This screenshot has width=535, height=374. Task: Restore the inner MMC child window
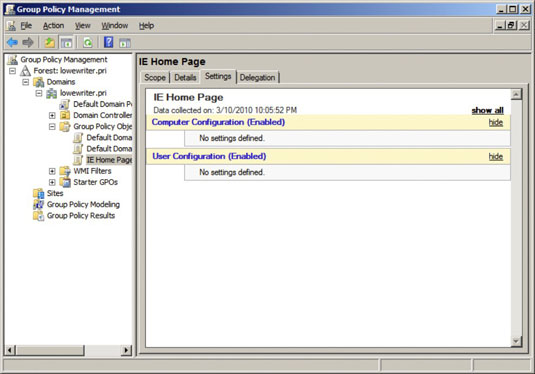pyautogui.click(x=511, y=25)
